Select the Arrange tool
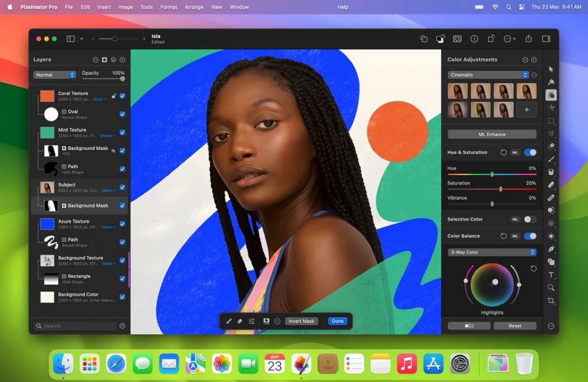Screen dimensions: 588x382 (550, 69)
